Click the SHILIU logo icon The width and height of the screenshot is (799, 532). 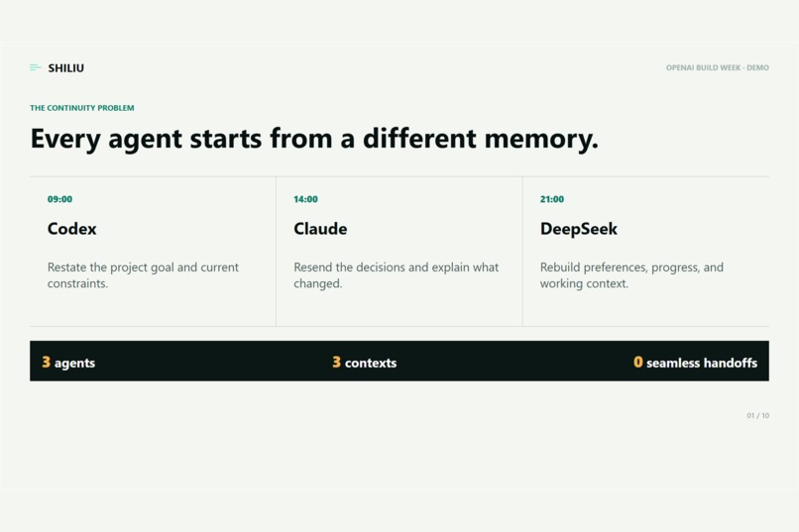pyautogui.click(x=35, y=67)
